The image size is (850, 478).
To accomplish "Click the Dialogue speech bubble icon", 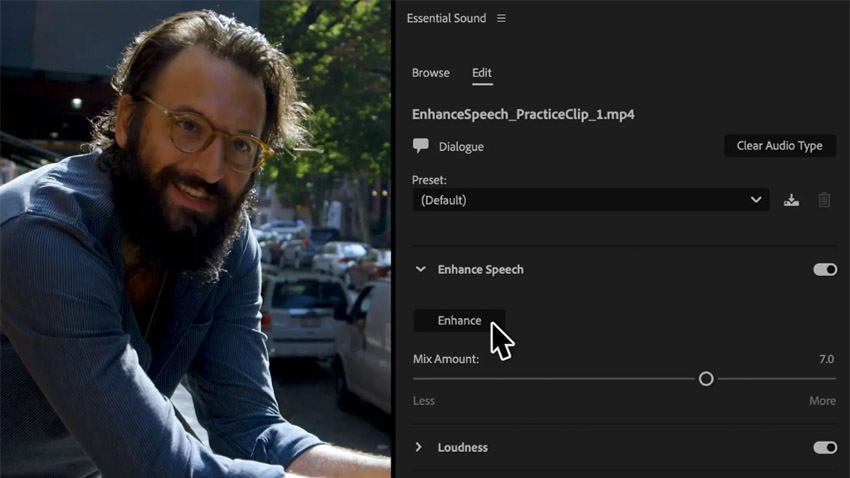I will 421,146.
